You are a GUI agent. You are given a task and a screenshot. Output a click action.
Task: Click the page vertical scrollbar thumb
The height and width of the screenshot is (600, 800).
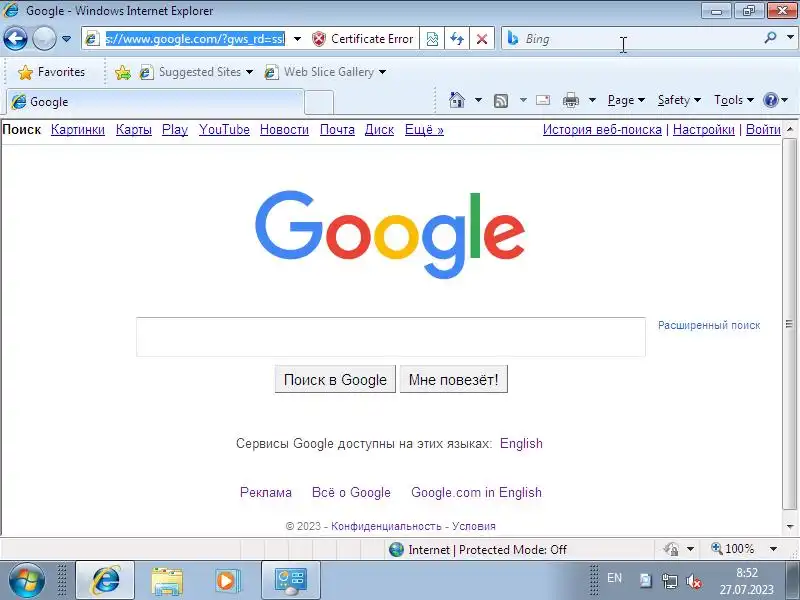click(789, 324)
